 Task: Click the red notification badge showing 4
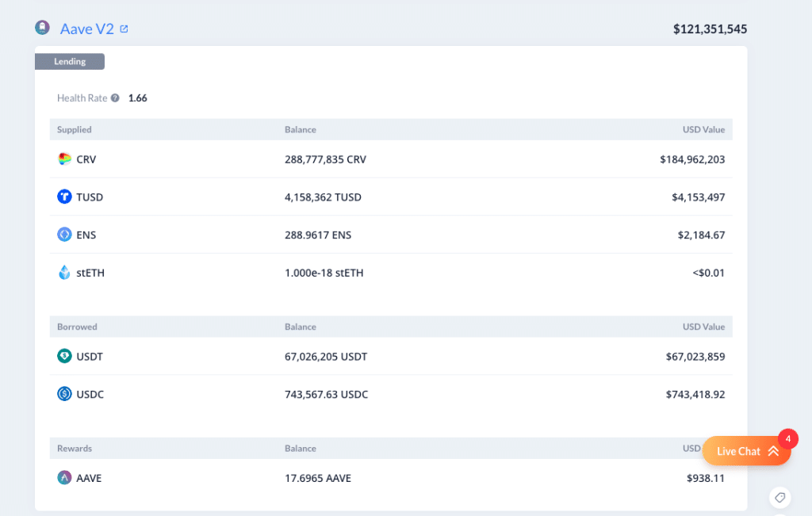(788, 439)
